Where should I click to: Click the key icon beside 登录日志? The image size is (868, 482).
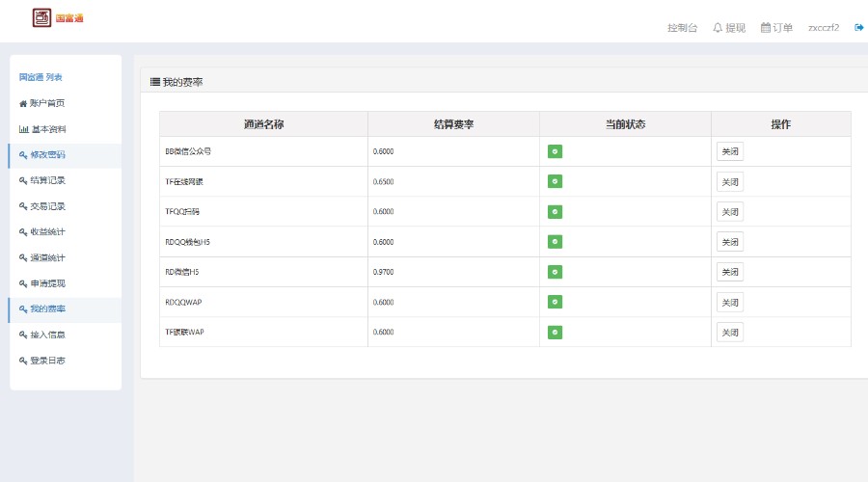click(x=23, y=361)
